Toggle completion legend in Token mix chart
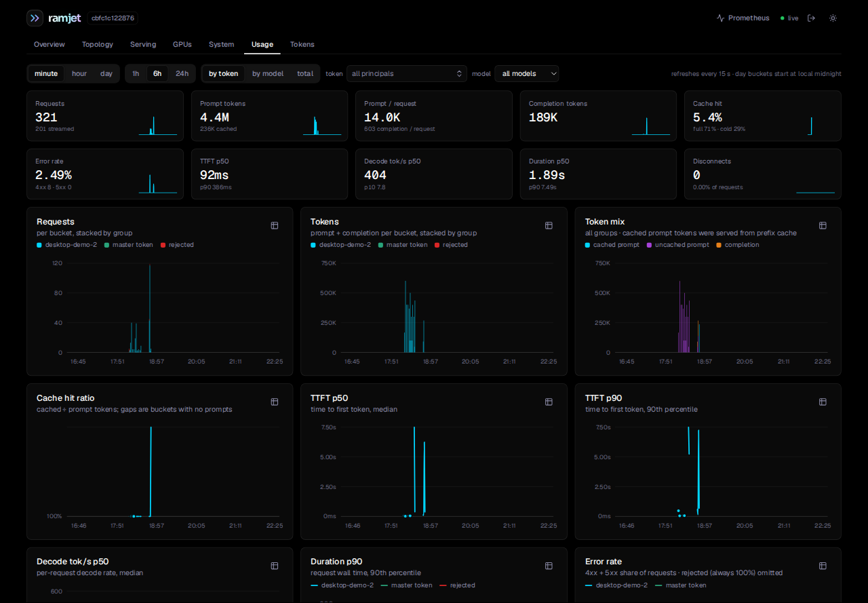 [x=738, y=245]
